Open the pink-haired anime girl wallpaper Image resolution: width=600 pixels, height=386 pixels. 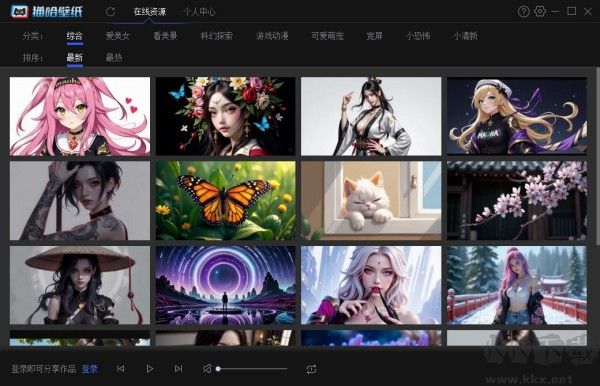pyautogui.click(x=80, y=116)
